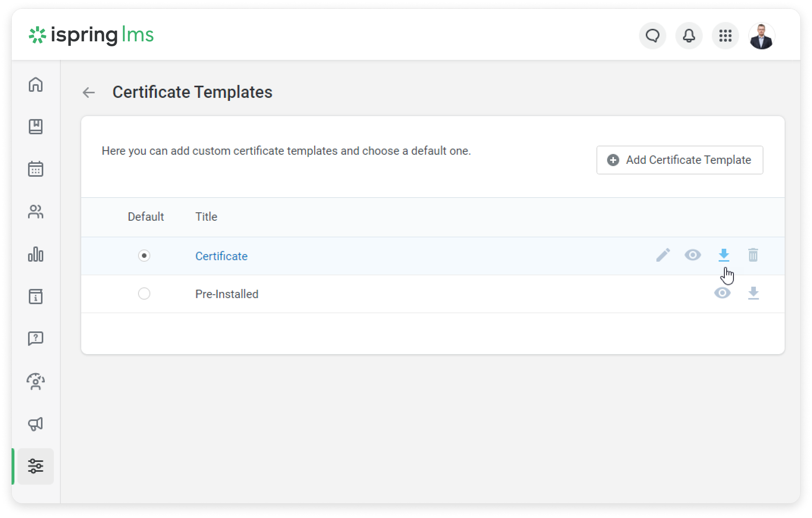
Task: Preview the Certificate template with eye icon
Action: (x=692, y=255)
